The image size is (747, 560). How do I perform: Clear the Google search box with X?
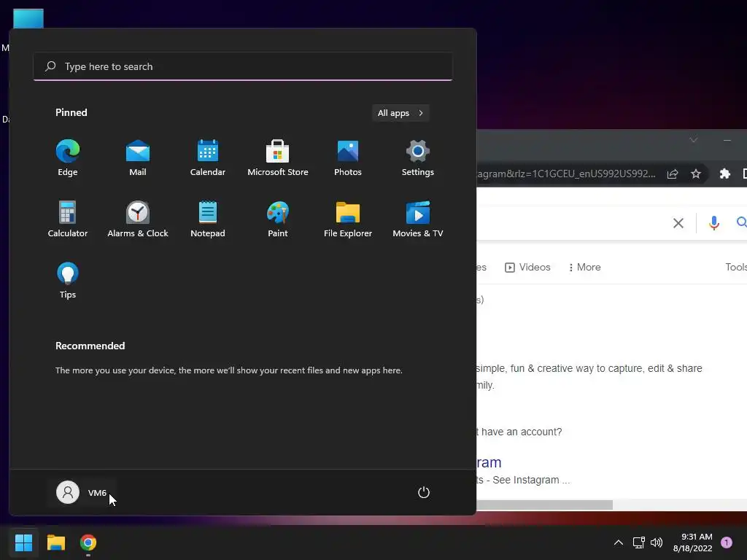(x=678, y=223)
